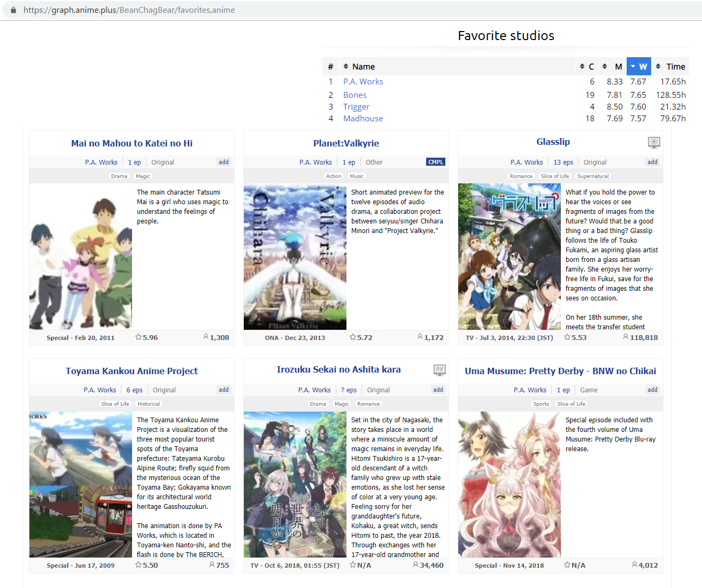Add Mai no Mahou to list

[x=223, y=162]
